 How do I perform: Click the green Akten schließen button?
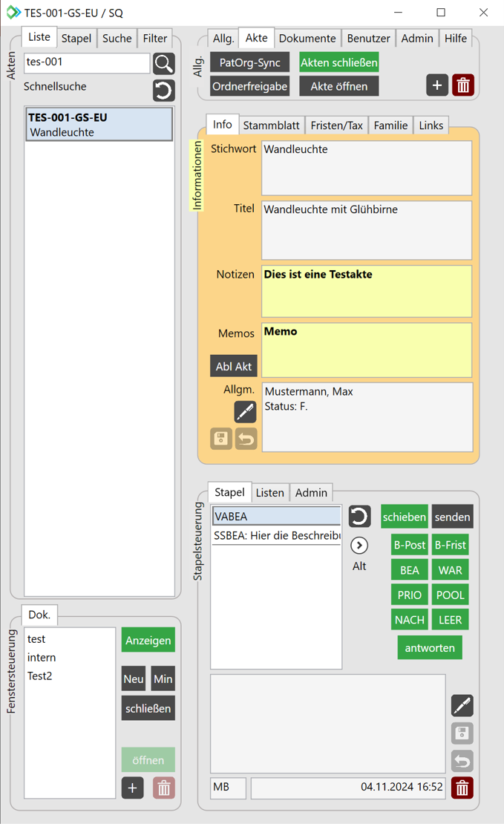(x=339, y=63)
